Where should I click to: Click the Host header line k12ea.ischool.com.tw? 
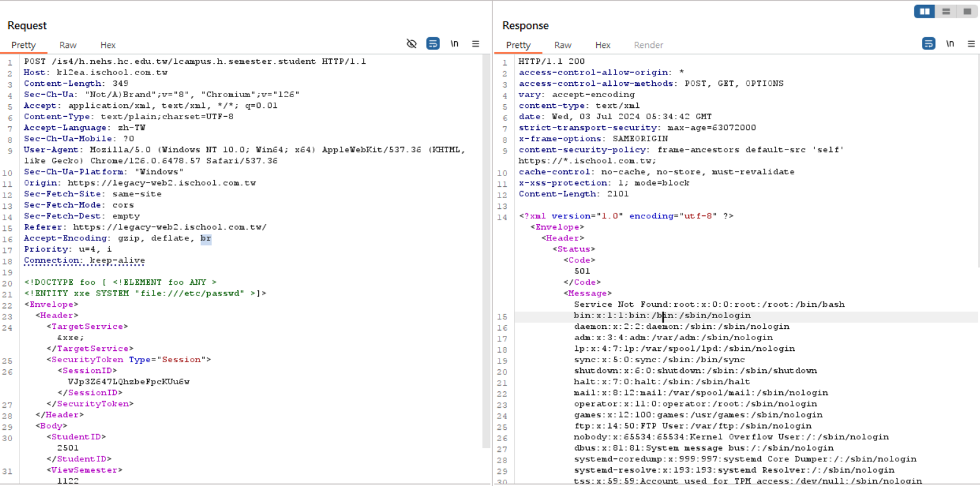click(95, 73)
